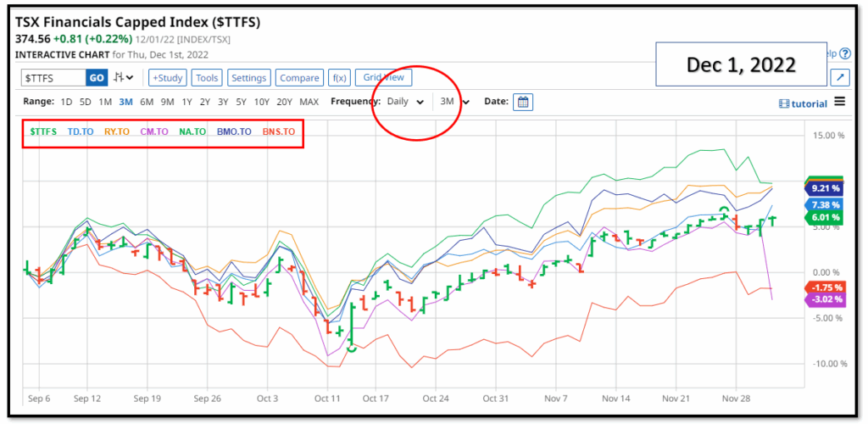Open the hamburger menu icon

coord(839,102)
